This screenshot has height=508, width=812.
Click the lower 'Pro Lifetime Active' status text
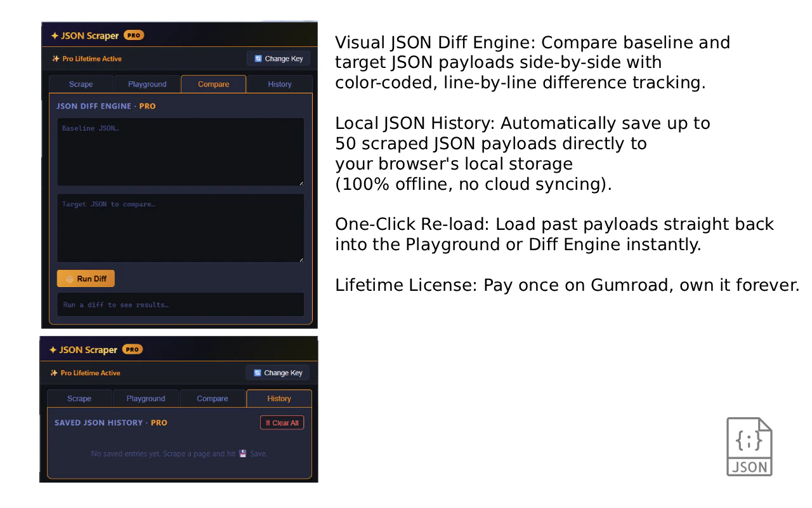(x=90, y=373)
